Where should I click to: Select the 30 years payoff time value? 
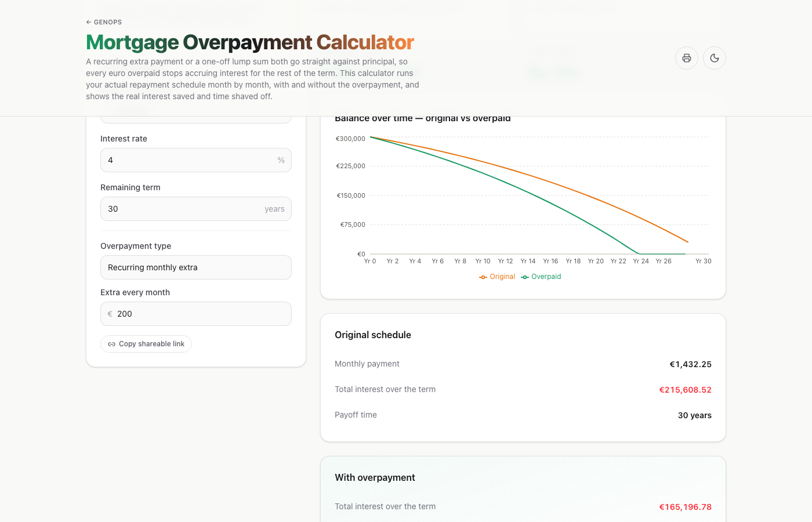tap(694, 415)
